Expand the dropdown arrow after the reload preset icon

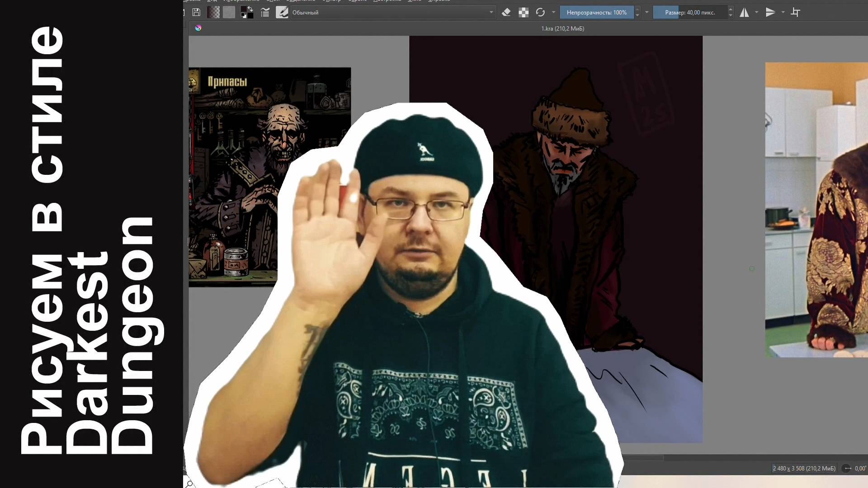point(553,12)
